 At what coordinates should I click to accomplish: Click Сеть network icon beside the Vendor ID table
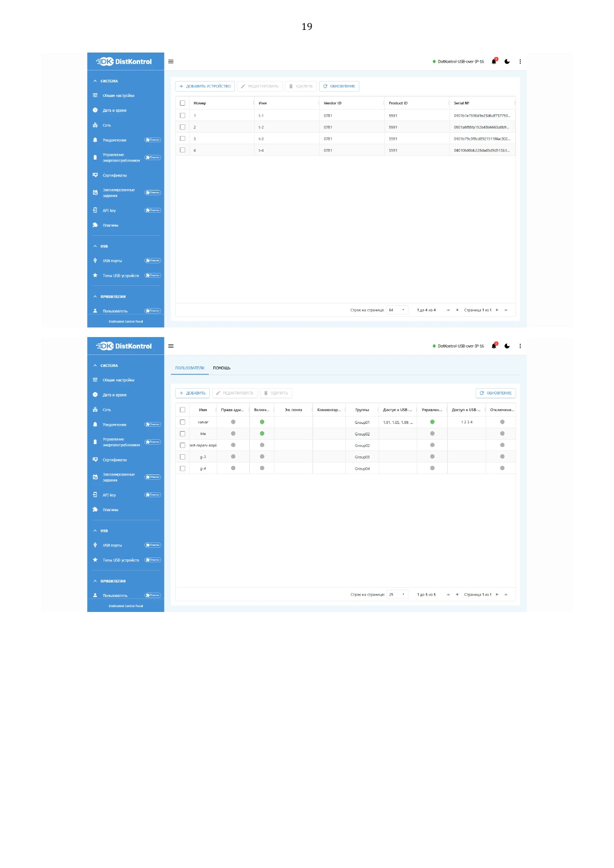pyautogui.click(x=95, y=125)
